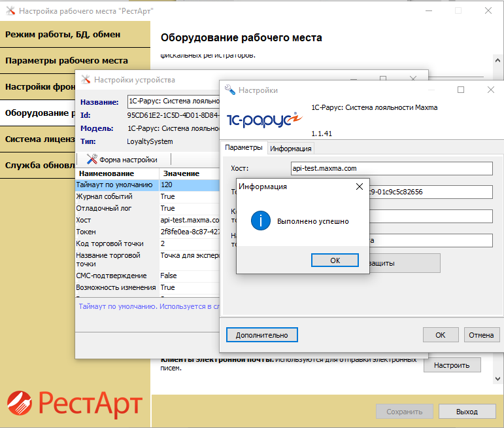Click the scroll-down arrow of the main panel

point(497,379)
